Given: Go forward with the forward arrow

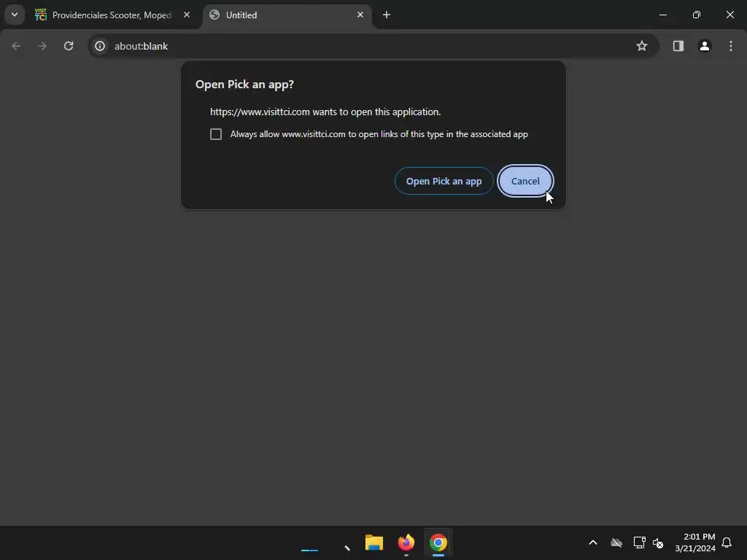Looking at the screenshot, I should point(42,46).
